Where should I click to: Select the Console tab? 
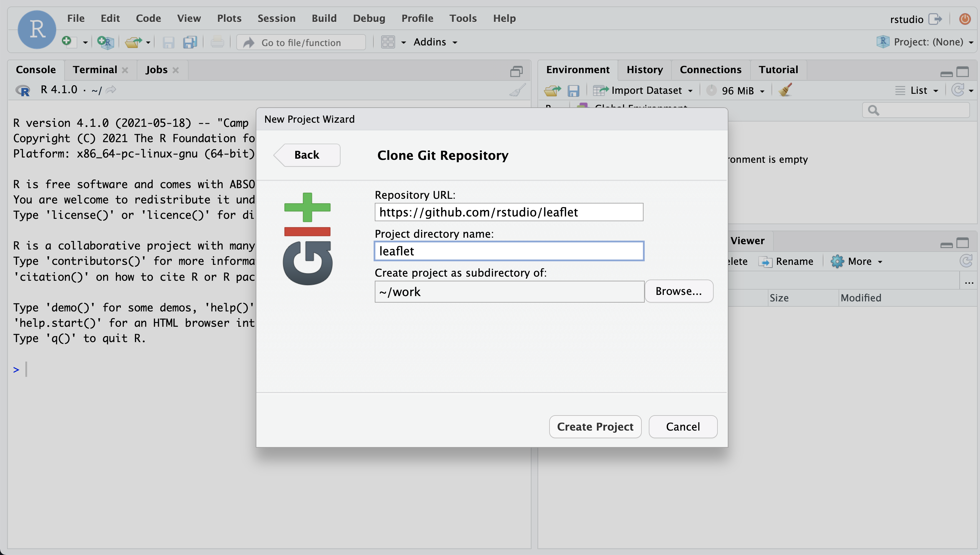(36, 70)
